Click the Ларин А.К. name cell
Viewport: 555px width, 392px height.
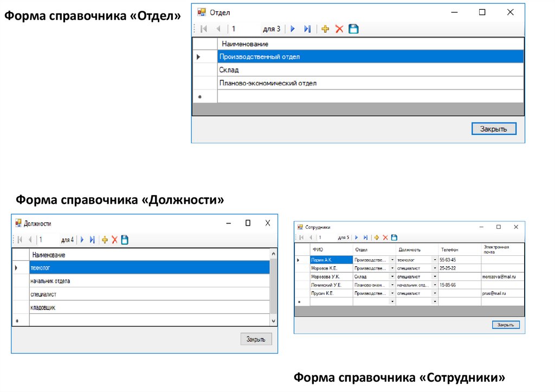pos(331,260)
